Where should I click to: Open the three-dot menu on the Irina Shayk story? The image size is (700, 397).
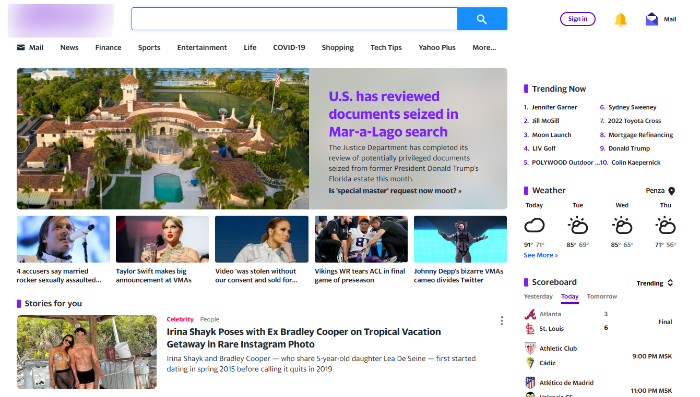coord(502,321)
